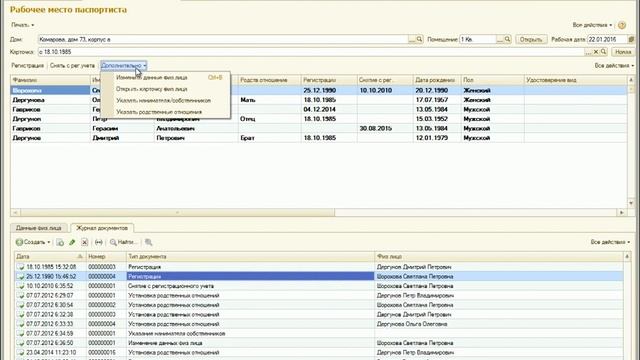Select the Дергунов Дмитрий Петрович resident row
The image size is (640, 360).
point(318,138)
